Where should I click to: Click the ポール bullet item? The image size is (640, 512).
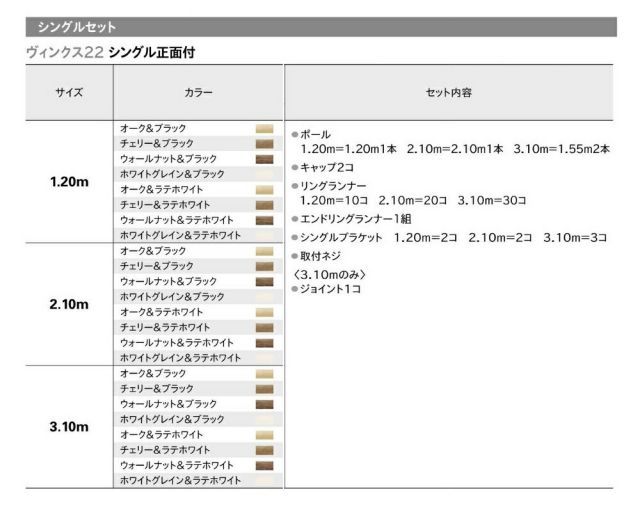[x=315, y=134]
